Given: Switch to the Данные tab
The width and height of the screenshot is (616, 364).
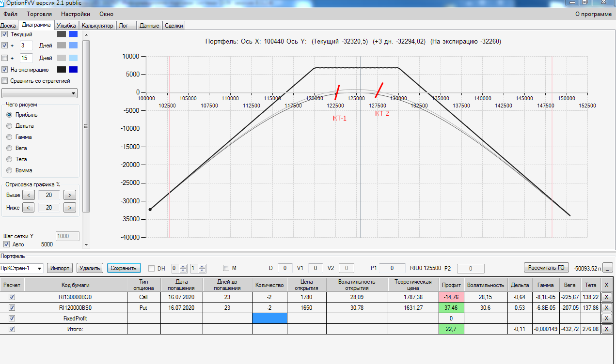Looking at the screenshot, I should (x=149, y=26).
